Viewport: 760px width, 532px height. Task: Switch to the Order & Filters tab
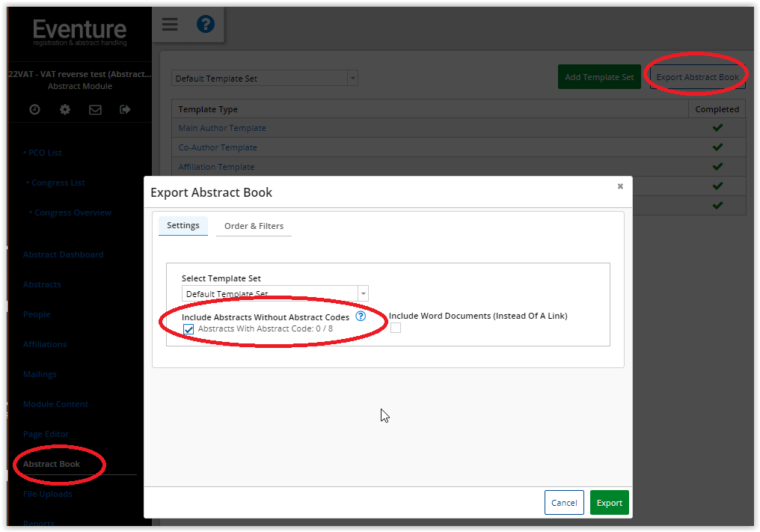click(254, 226)
